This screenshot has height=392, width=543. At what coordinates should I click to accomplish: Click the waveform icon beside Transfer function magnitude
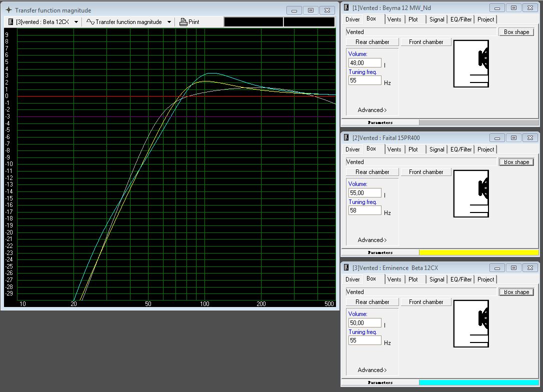coord(90,22)
